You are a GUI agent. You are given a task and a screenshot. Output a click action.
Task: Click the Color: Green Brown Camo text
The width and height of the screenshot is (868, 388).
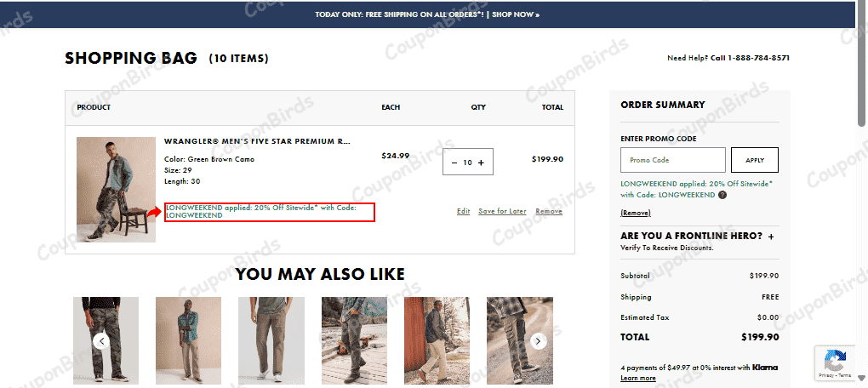pos(209,159)
